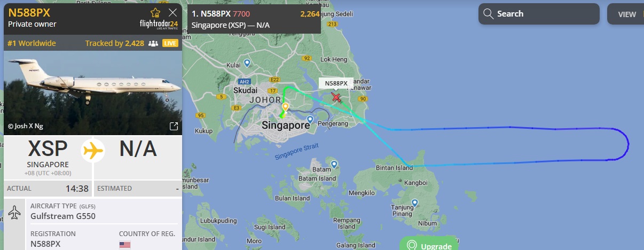Screen dimensions: 644x250
Task: Select the blue airport pin on Batam
Action: tap(334, 165)
